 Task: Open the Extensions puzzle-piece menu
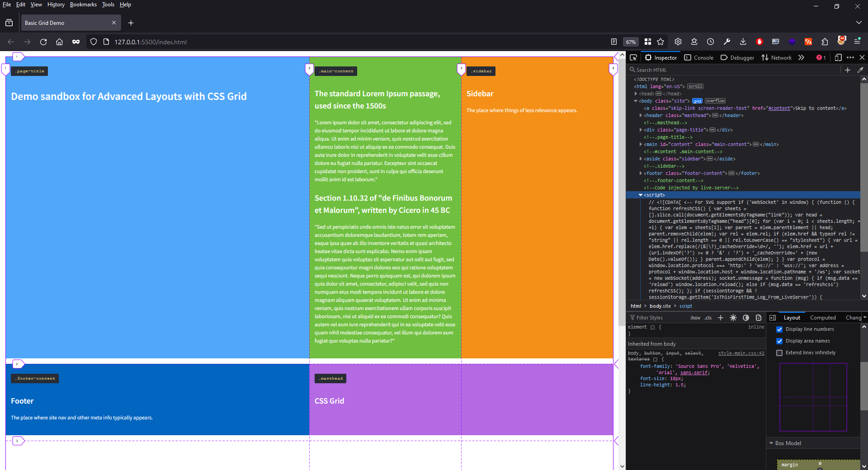(825, 42)
